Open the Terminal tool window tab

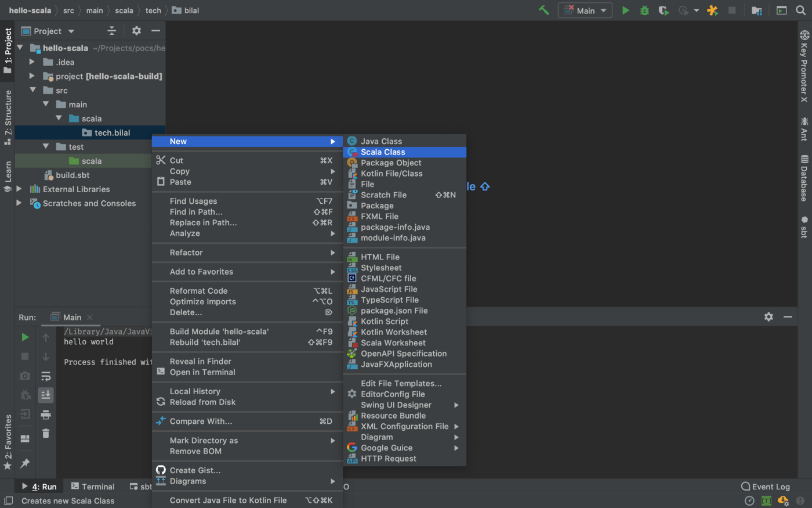[x=93, y=487]
